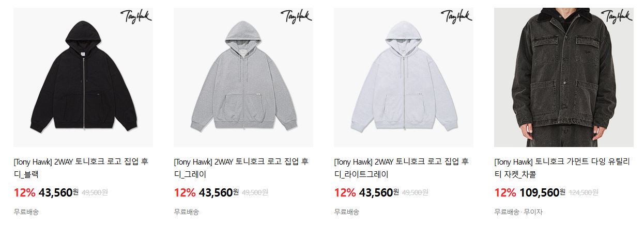
Task: Open the 2WAY 토니호크 로고 집업 후디_블랙 title link
Action: click(x=81, y=168)
